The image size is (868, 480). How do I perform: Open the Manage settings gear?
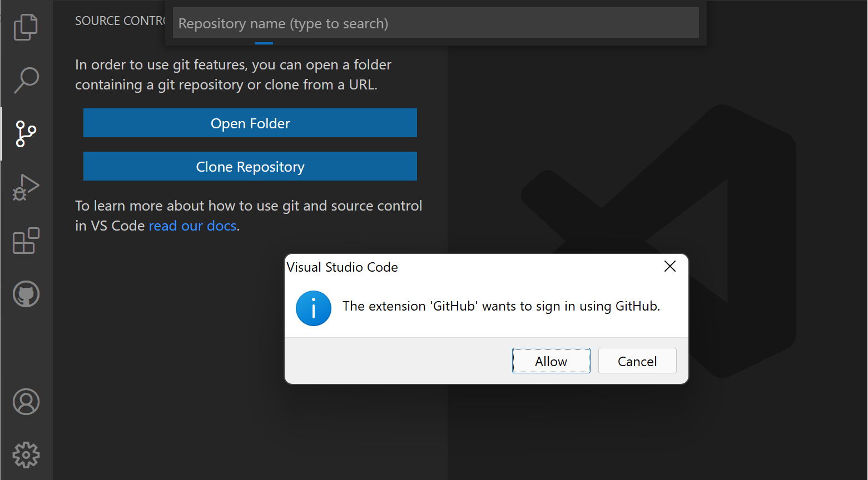pos(26,454)
